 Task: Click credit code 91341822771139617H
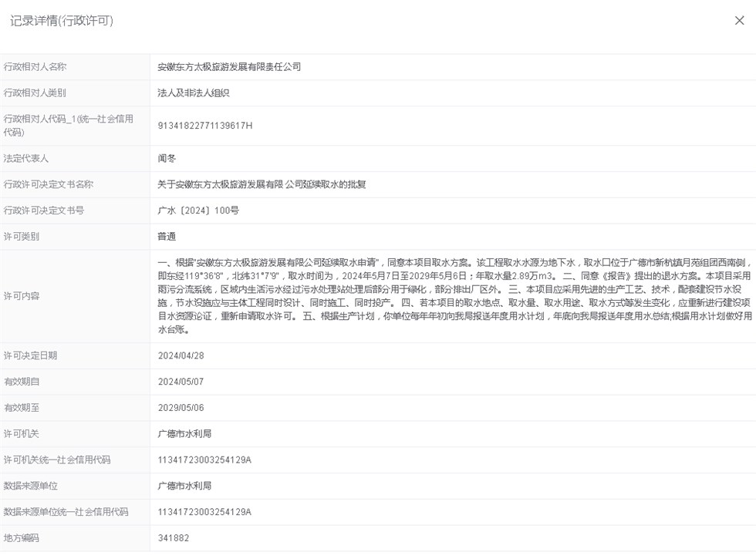point(204,126)
